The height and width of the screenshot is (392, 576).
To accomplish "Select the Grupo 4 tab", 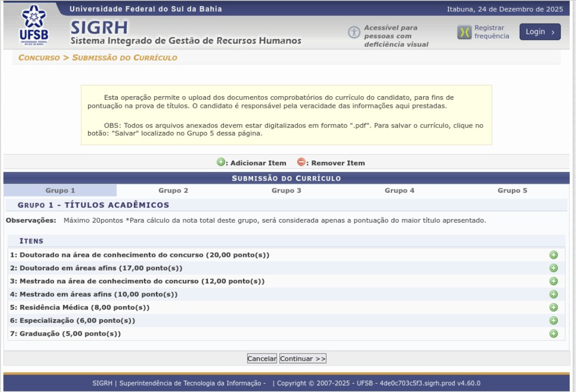I will 400,190.
